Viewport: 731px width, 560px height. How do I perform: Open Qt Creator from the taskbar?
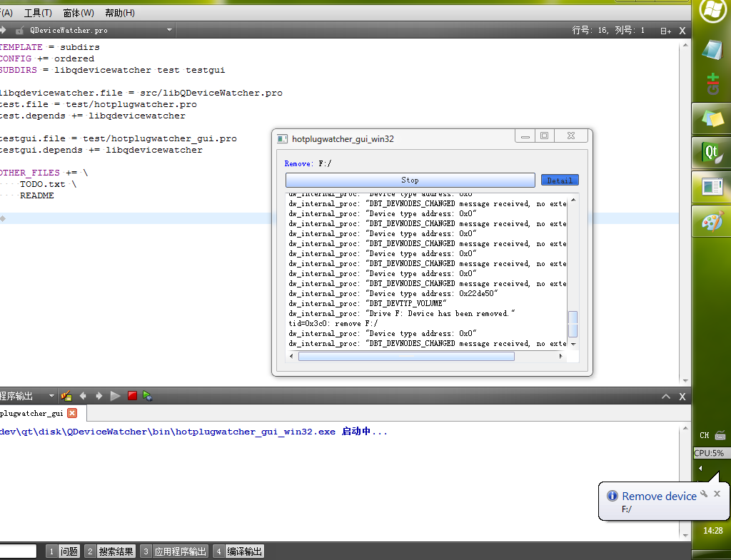click(711, 152)
